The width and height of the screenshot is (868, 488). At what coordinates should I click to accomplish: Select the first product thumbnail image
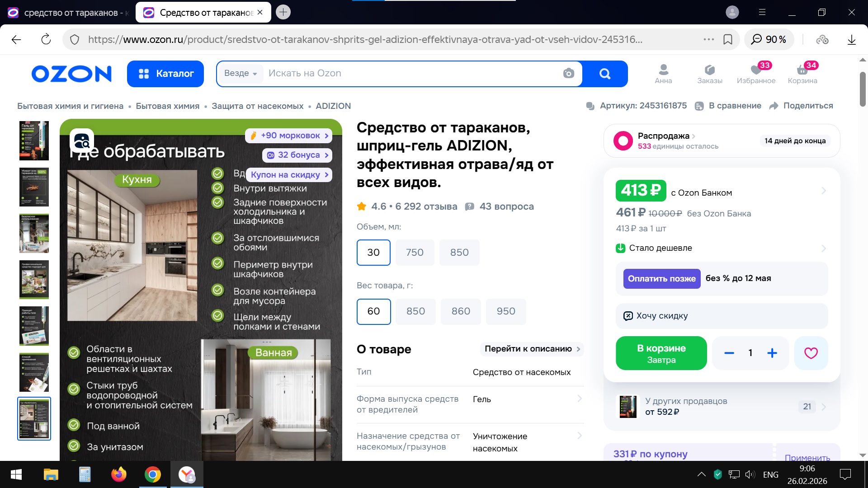click(34, 141)
